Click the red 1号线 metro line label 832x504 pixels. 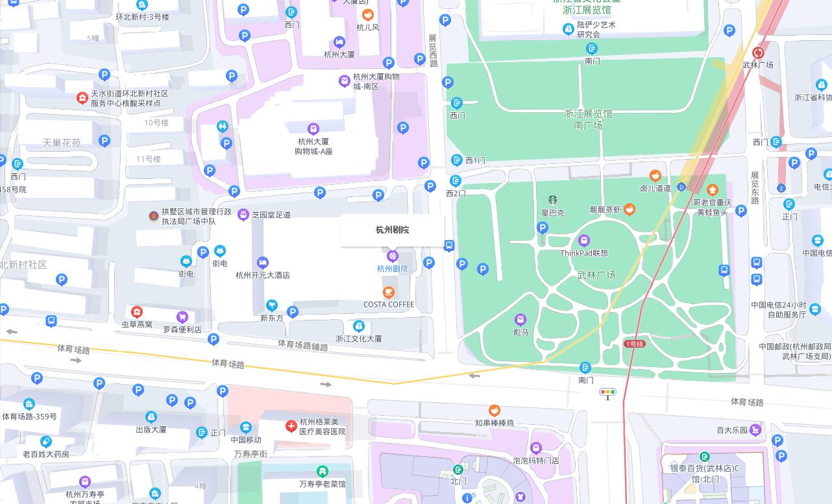point(634,344)
